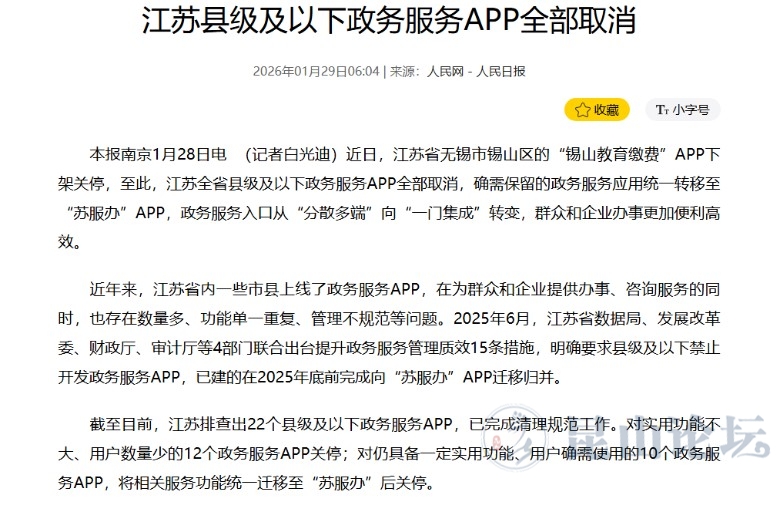This screenshot has height=512, width=780.
Task: Switch to small font via 小字号 label
Action: tap(691, 110)
